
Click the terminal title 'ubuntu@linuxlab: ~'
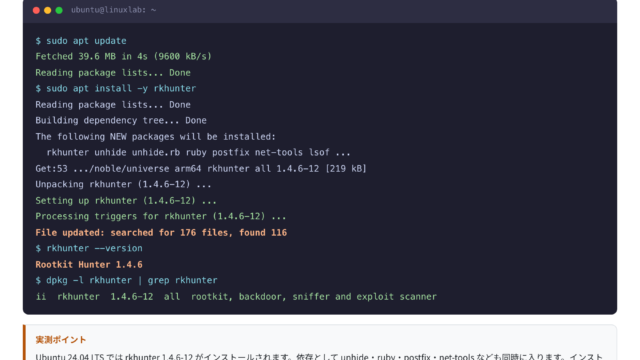pos(113,10)
